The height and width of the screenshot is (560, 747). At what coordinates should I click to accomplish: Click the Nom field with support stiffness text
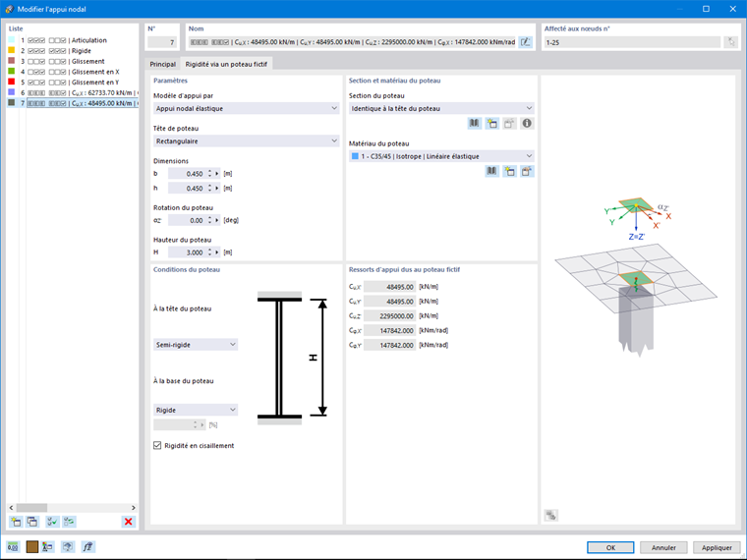tap(353, 42)
